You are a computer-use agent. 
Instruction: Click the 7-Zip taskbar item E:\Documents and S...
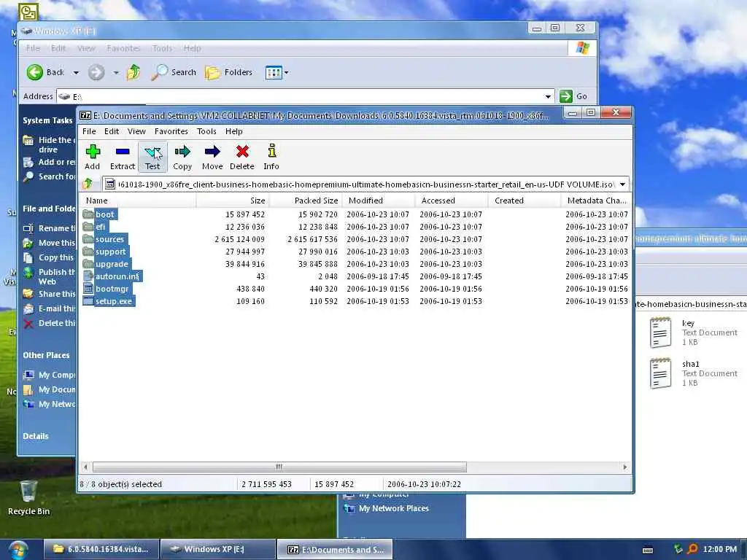pos(335,549)
